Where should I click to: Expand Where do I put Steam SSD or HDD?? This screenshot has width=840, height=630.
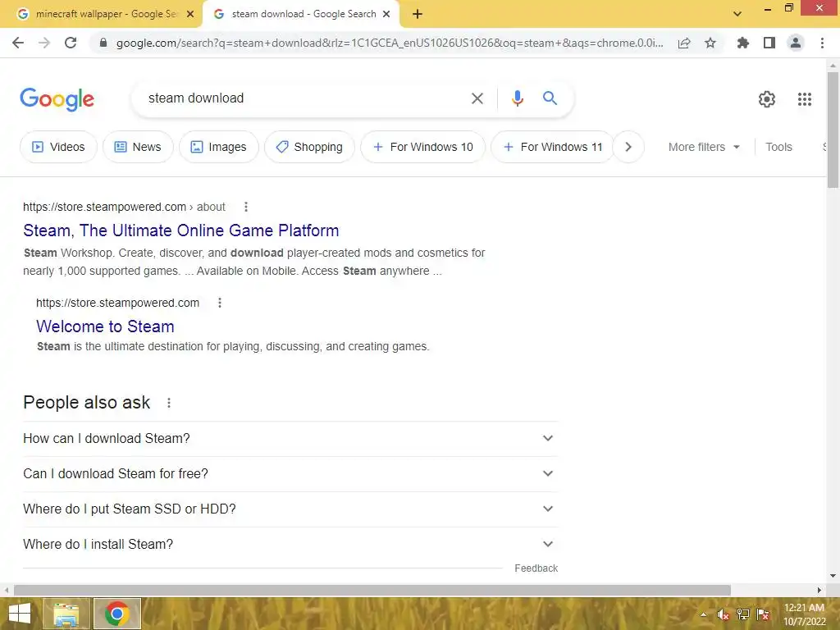(x=290, y=509)
